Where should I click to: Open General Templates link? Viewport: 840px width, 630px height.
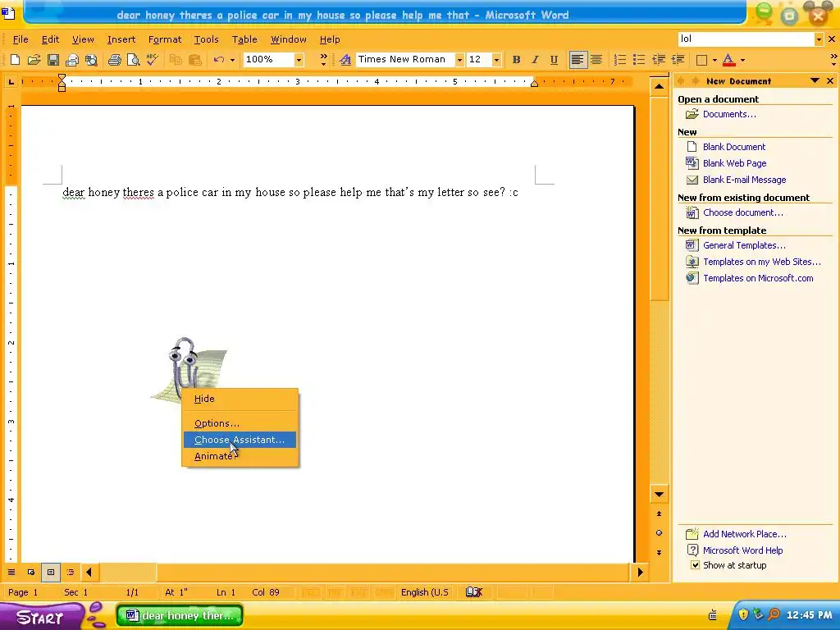[x=744, y=245]
